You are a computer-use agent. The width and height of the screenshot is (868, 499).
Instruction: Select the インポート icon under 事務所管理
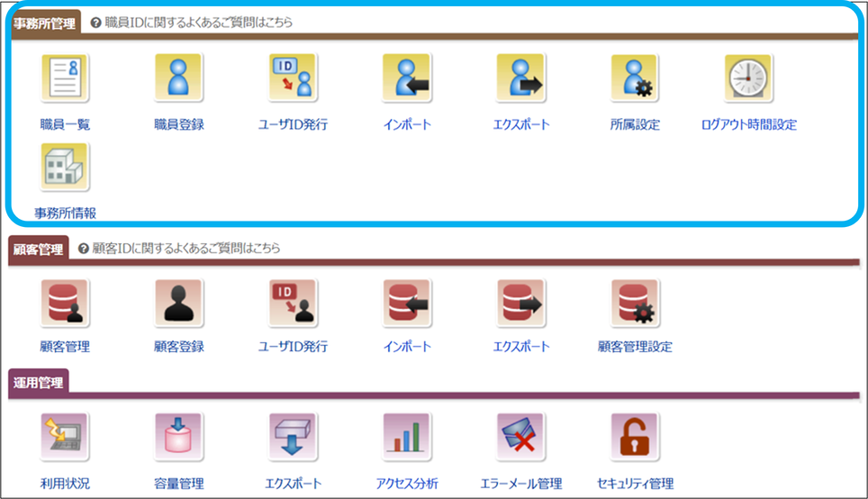[x=407, y=78]
